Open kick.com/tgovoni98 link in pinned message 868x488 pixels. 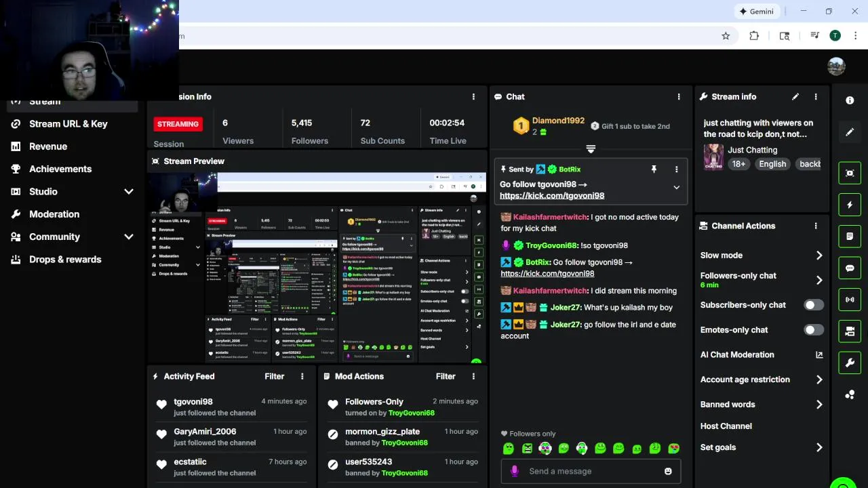(552, 196)
